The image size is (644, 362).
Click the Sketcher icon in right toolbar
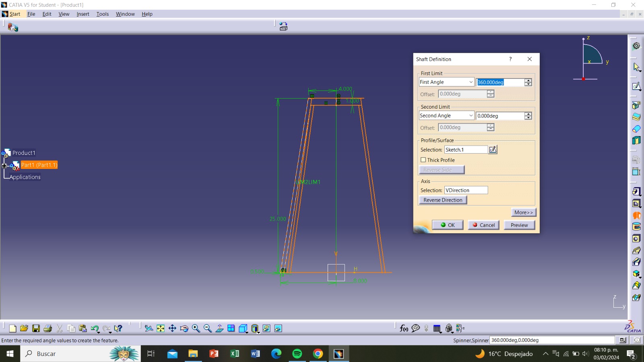coord(636,86)
